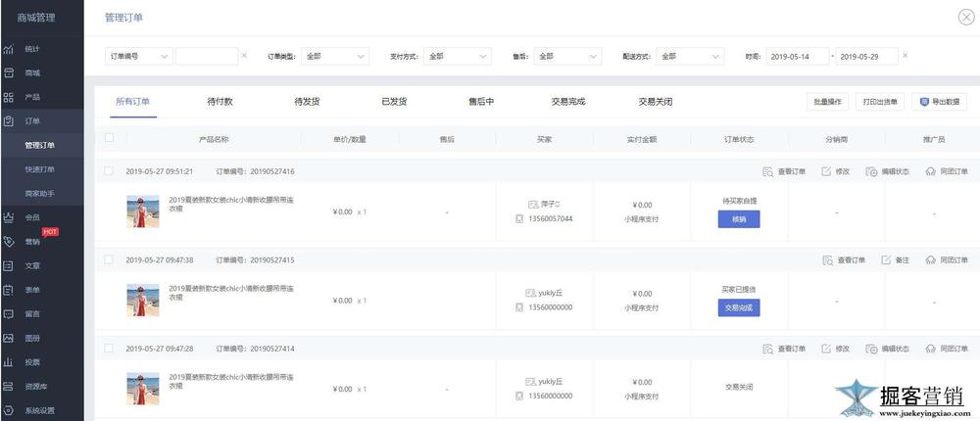Click product thumbnail of order 20190527415
Viewport: 980px width, 421px height.
coord(143,301)
